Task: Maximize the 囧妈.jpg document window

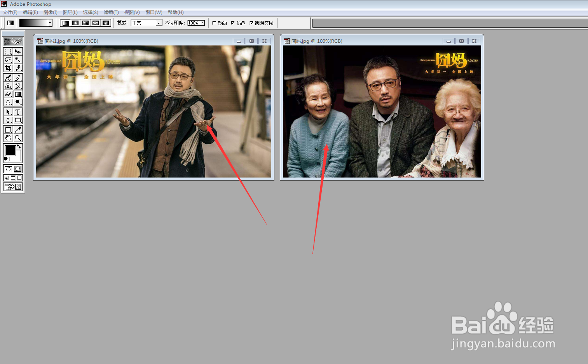Action: (x=461, y=41)
